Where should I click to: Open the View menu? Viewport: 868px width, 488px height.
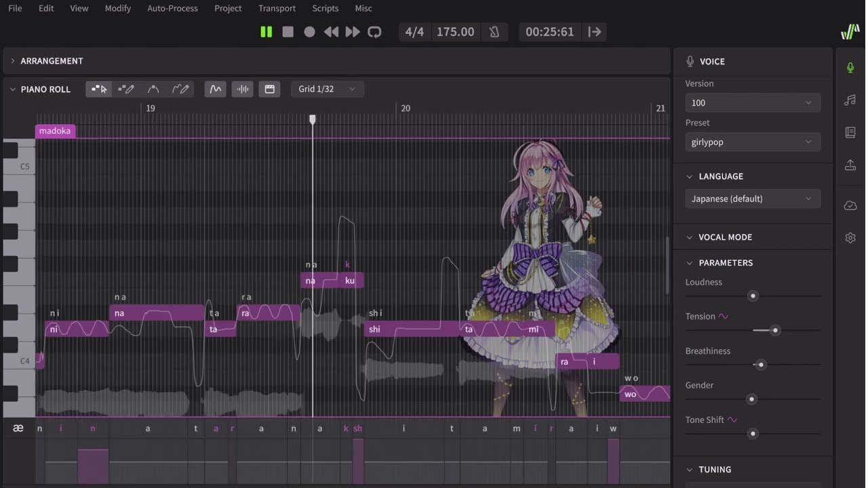click(79, 8)
